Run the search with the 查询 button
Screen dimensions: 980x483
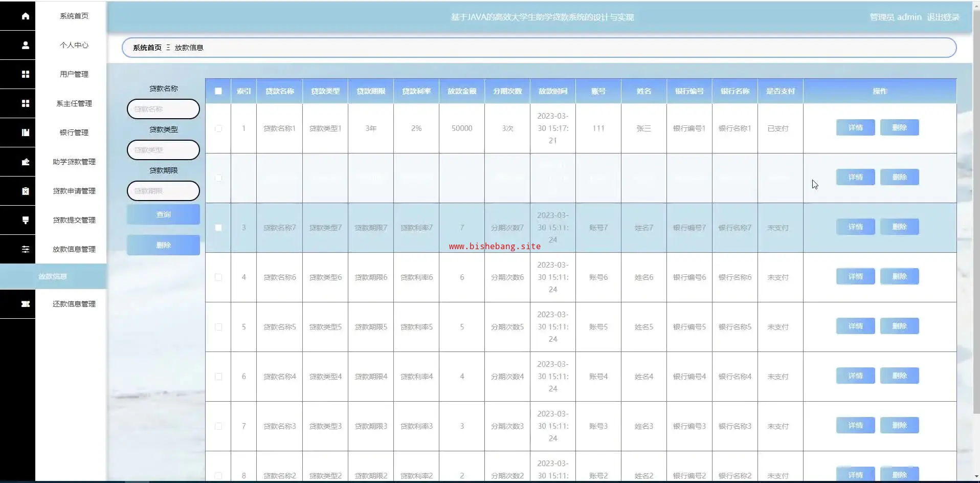click(163, 214)
